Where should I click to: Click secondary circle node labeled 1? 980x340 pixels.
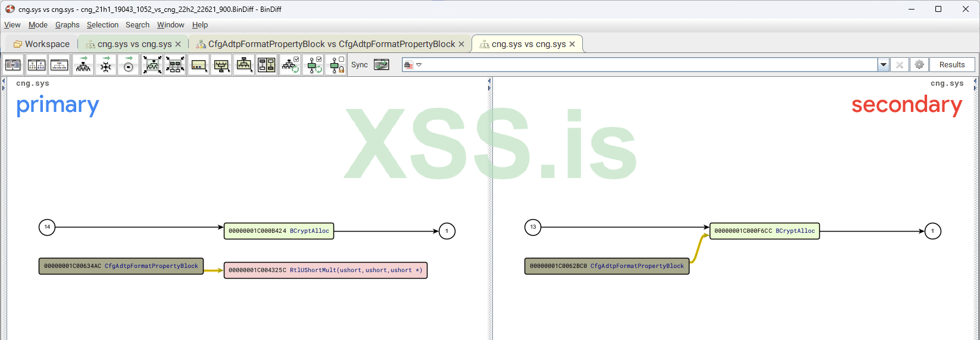pyautogui.click(x=933, y=231)
